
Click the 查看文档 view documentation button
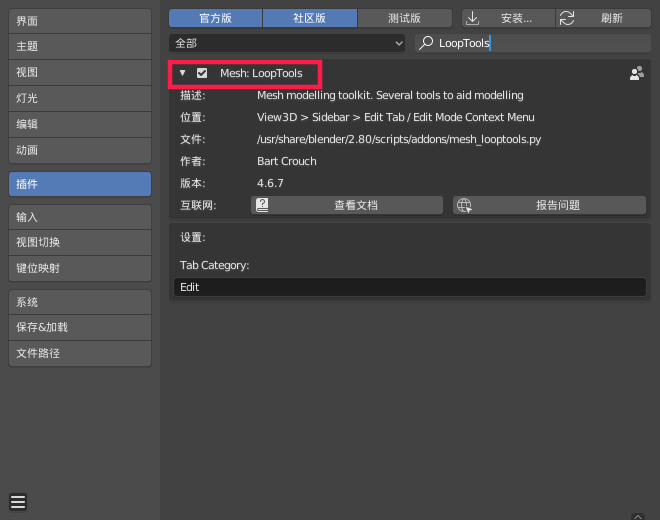click(347, 205)
